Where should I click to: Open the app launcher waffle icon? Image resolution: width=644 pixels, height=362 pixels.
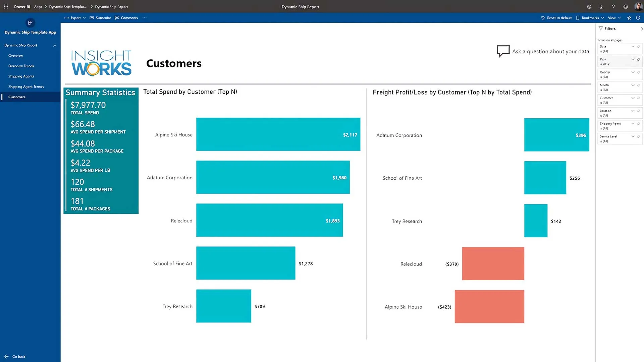(x=6, y=7)
